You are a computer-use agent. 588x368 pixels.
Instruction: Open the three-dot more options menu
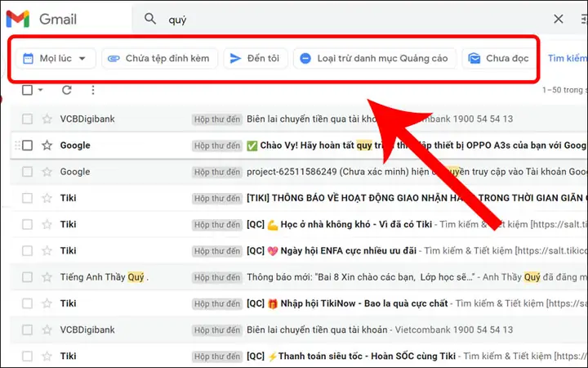point(93,90)
